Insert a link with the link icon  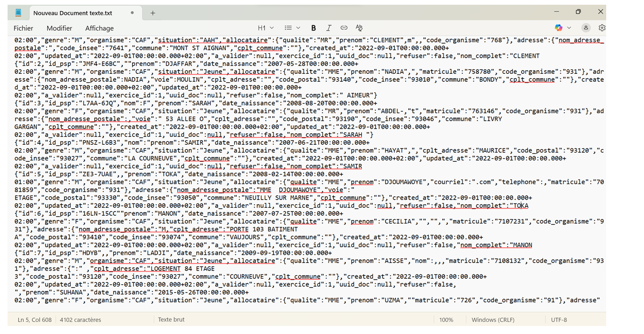[x=344, y=28]
